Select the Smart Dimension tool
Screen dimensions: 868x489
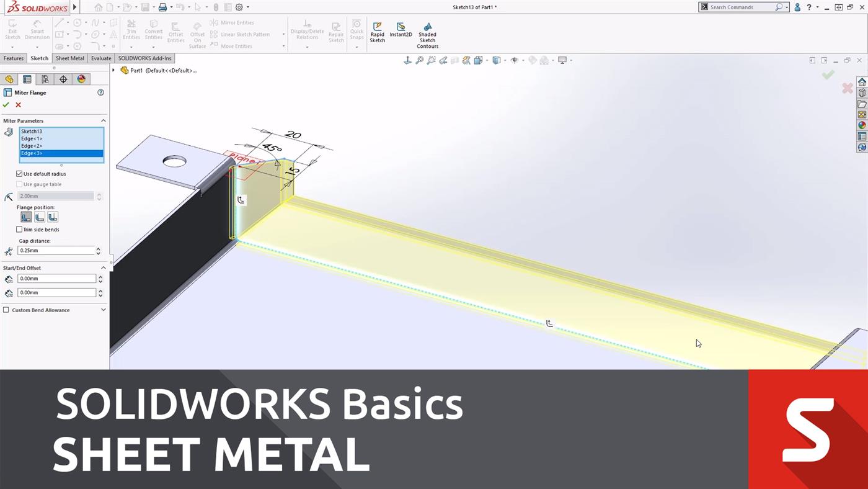pyautogui.click(x=37, y=31)
